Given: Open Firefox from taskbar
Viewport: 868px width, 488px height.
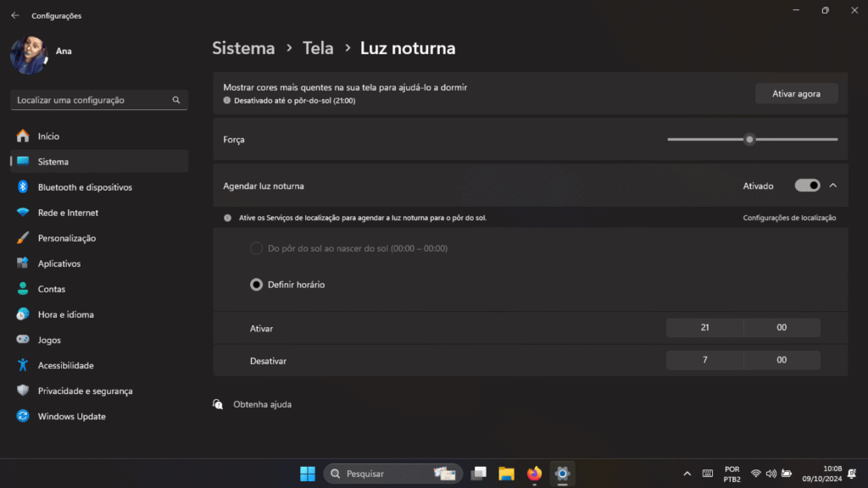Looking at the screenshot, I should [x=534, y=474].
